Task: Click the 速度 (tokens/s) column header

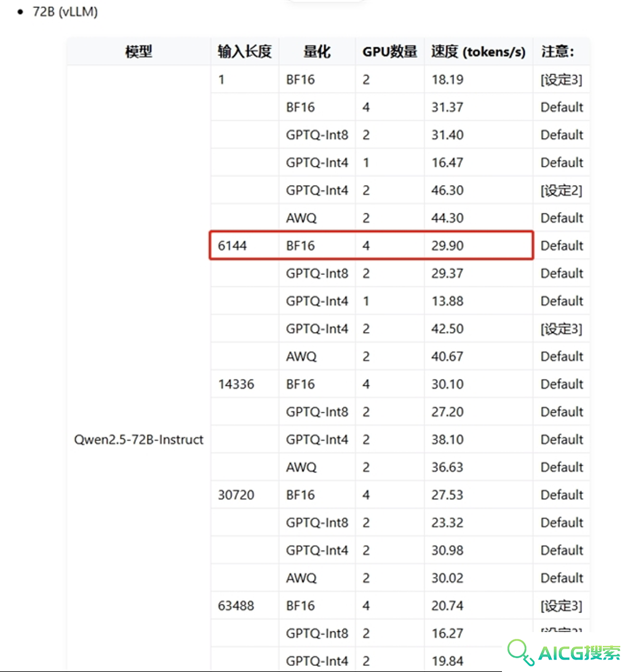Action: click(x=479, y=52)
